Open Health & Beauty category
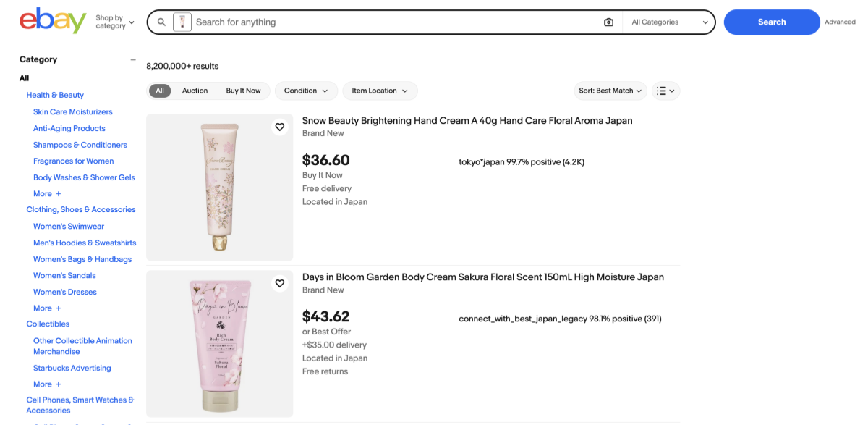This screenshot has height=425, width=868. pyautogui.click(x=55, y=95)
